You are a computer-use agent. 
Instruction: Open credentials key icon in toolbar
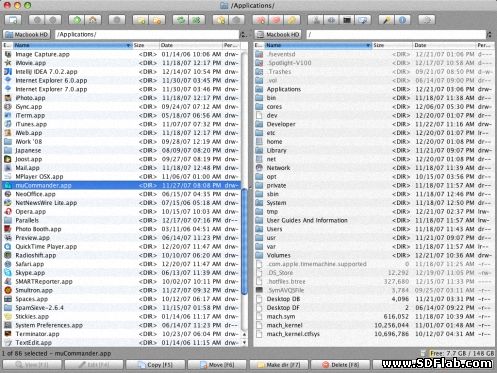[292, 20]
